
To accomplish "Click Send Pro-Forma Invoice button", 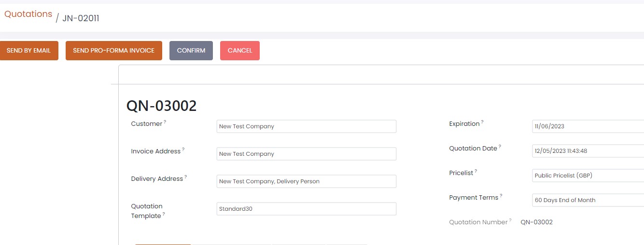I will (113, 51).
